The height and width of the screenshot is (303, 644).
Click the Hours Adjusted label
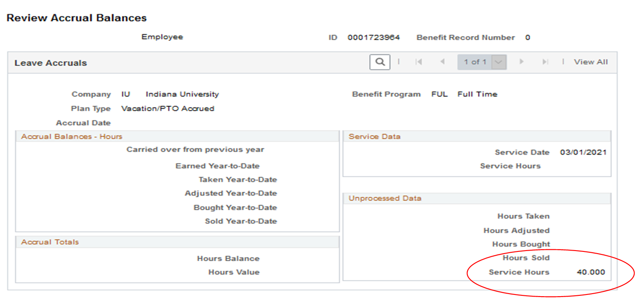[517, 231]
